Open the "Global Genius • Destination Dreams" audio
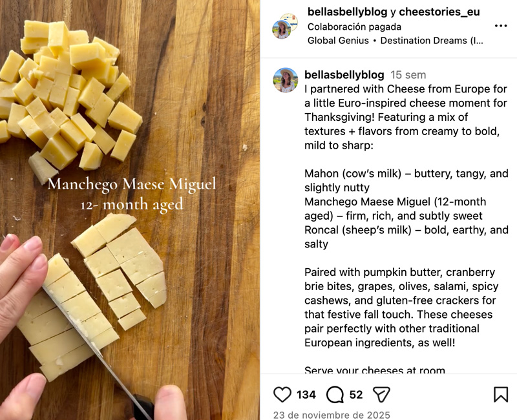Image resolution: width=517 pixels, height=420 pixels. point(396,41)
